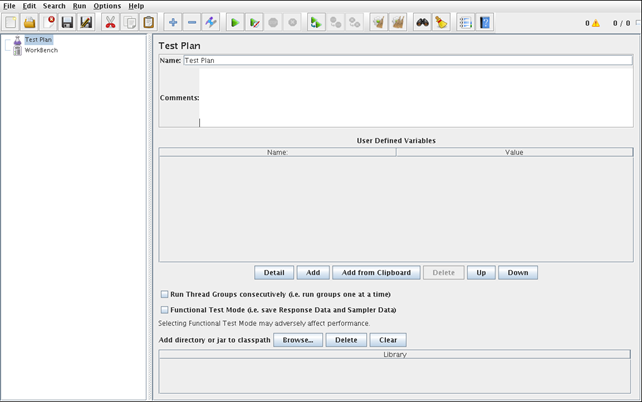Toggle the Functional Test Mode checkbox

165,310
